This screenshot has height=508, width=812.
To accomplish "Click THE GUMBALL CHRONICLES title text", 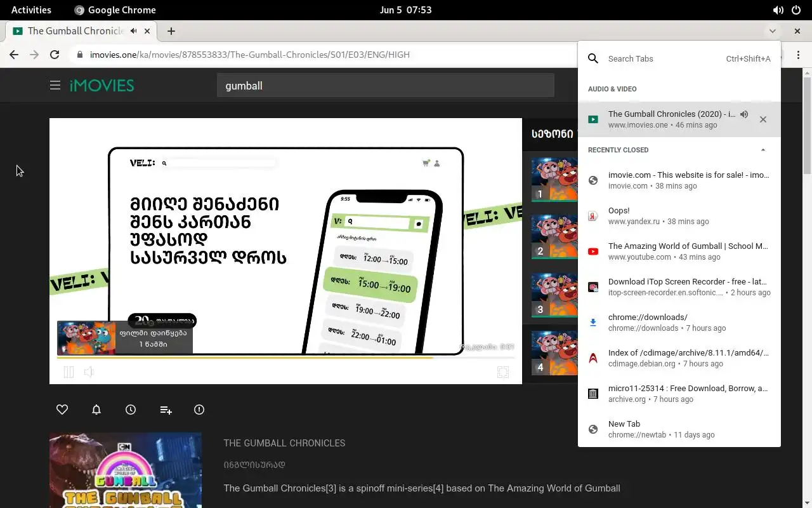I will click(x=284, y=443).
